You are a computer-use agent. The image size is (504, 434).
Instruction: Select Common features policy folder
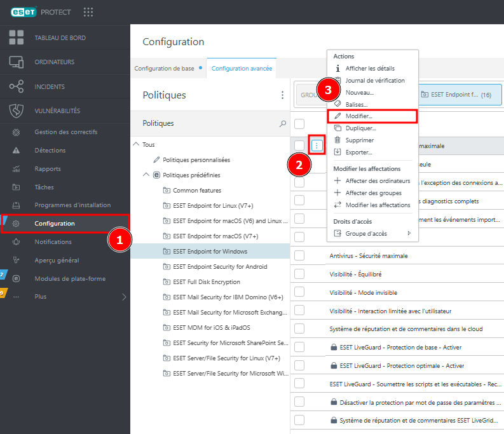pyautogui.click(x=197, y=191)
